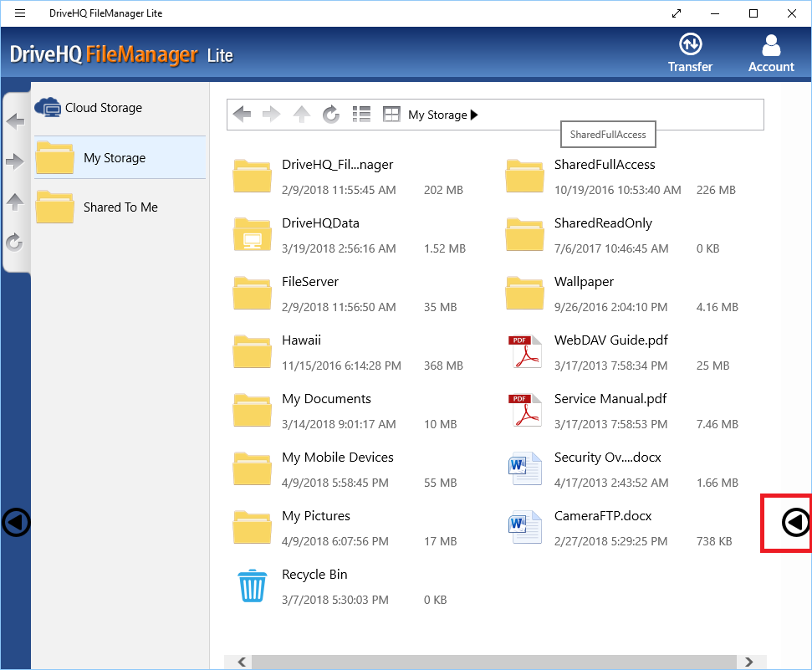
Task: Open the hamburger menu
Action: coord(20,13)
